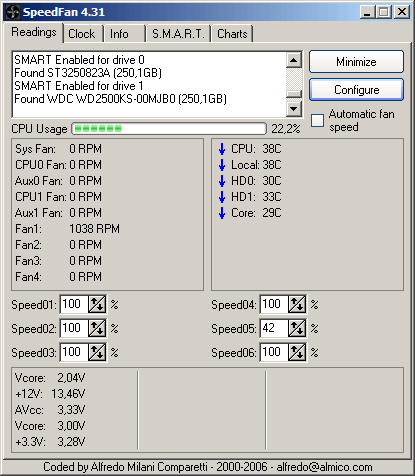415x476 pixels.
Task: Open the Configure dialog button
Action: 356,90
